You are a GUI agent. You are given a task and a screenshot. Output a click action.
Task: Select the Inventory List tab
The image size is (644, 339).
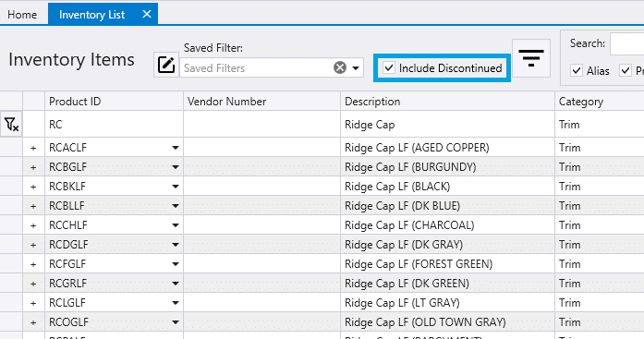point(92,15)
